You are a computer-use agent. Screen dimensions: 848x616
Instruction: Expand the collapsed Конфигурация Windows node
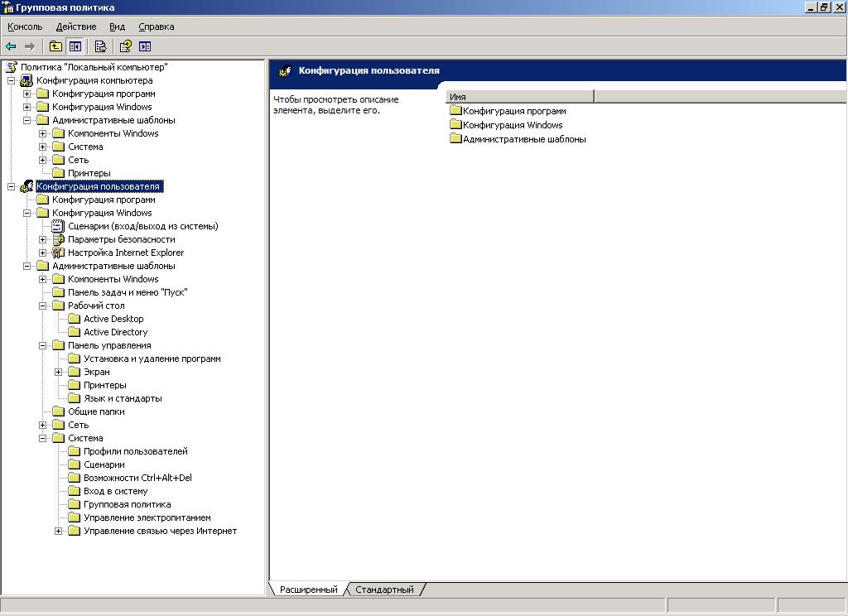26,107
